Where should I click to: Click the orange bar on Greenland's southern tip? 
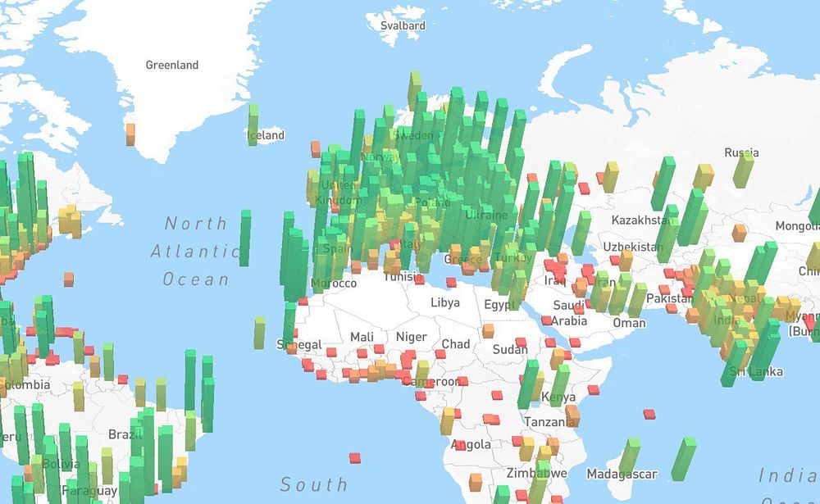(x=130, y=134)
